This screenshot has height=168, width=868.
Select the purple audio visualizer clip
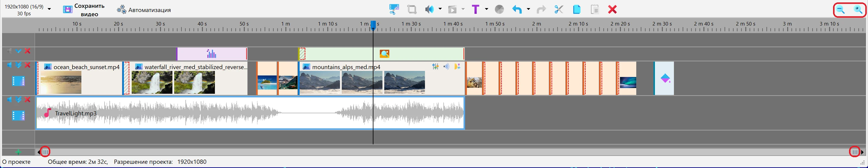coord(212,54)
